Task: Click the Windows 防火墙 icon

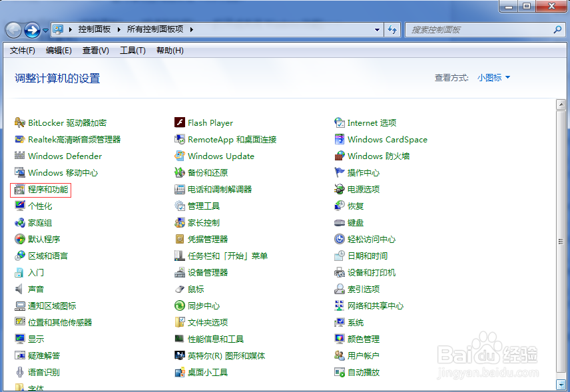Action: [340, 156]
